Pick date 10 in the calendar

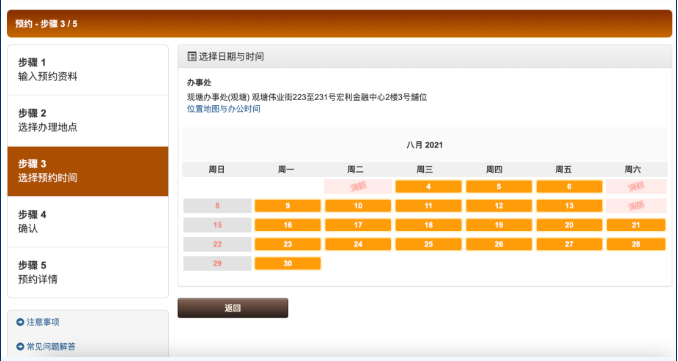tap(358, 206)
